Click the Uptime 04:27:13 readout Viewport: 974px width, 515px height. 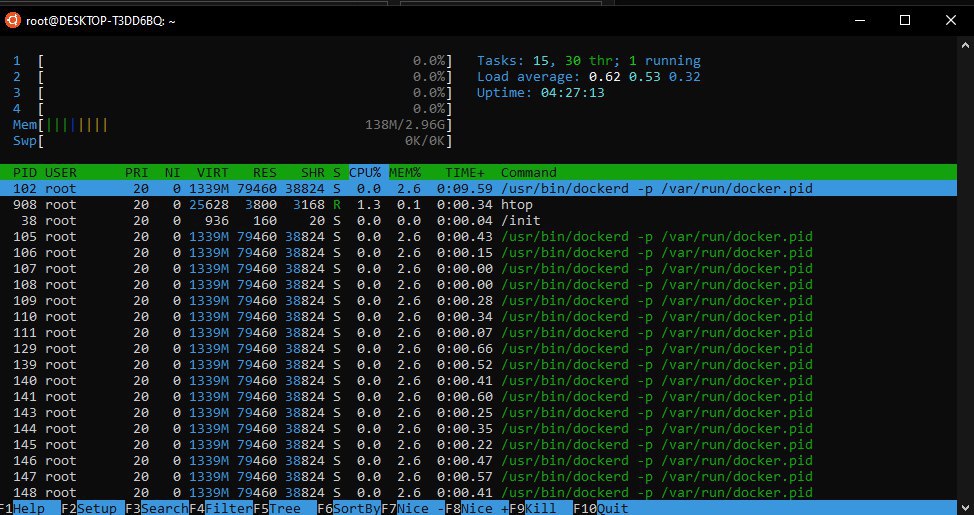pos(540,93)
